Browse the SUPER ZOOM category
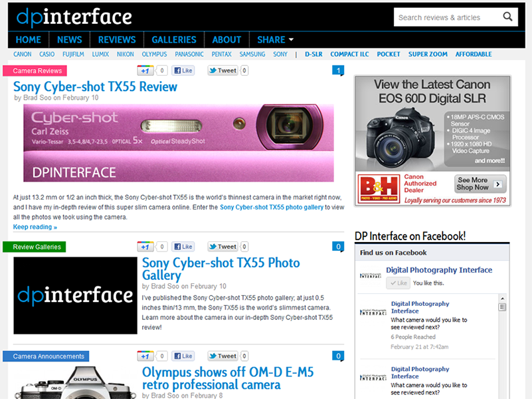 tap(428, 55)
